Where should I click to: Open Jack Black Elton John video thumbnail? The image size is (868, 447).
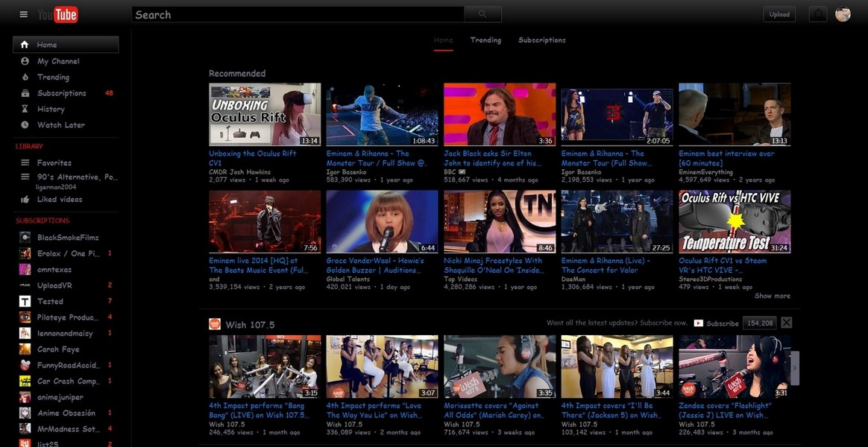point(500,115)
